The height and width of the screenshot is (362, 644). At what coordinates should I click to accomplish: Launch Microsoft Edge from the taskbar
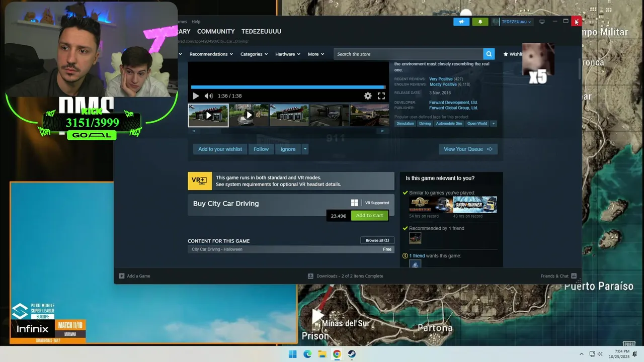click(307, 354)
